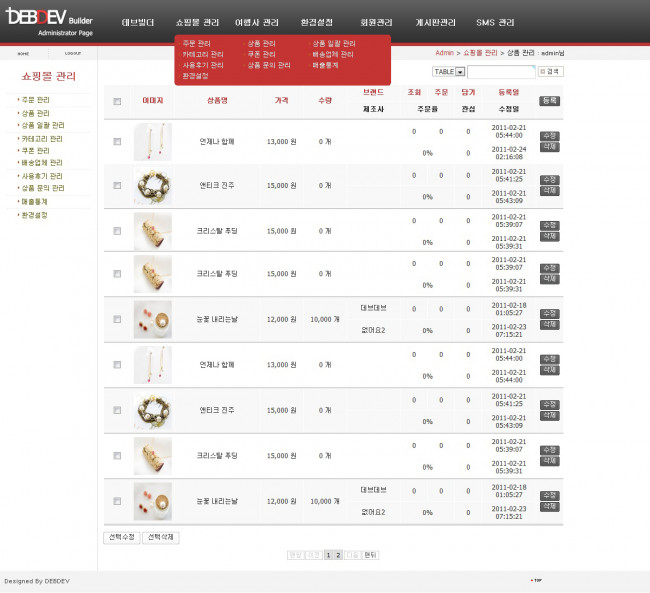This screenshot has height=593, width=650.
Task: Open the 데브빌더 top menu
Action: [138, 22]
